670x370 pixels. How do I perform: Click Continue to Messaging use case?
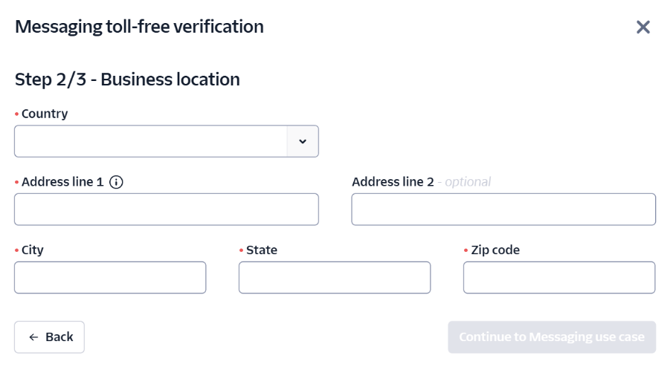click(x=552, y=337)
